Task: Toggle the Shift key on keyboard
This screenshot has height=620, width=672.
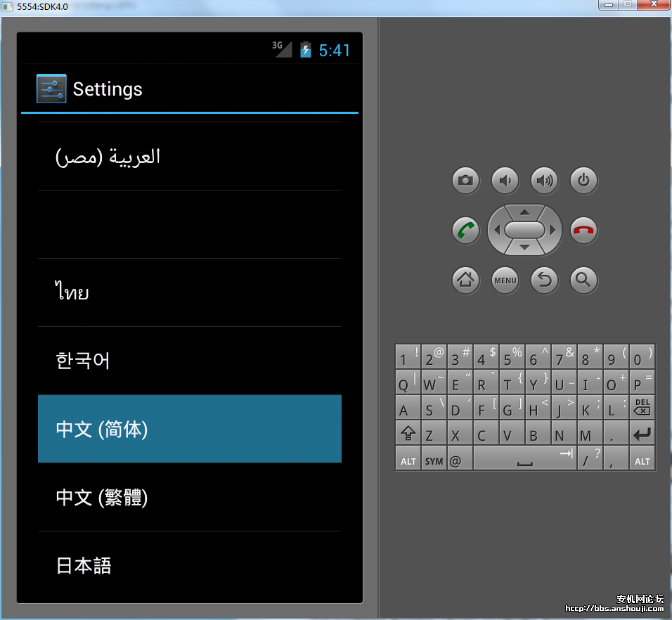Action: 408,434
